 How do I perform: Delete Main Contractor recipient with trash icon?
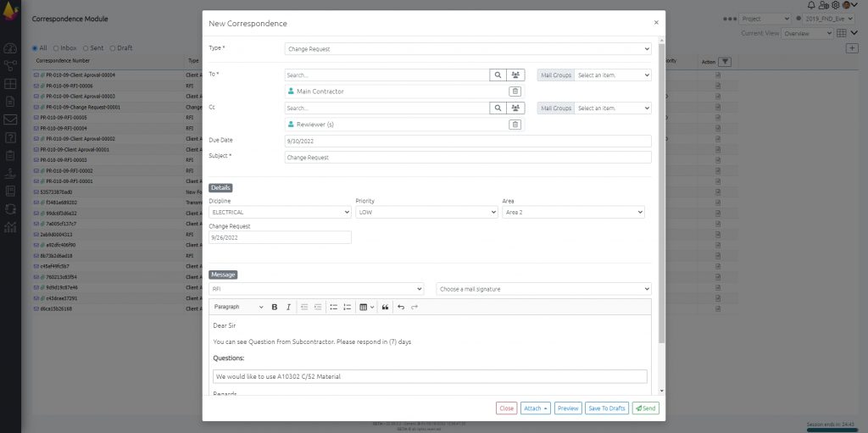[x=515, y=92]
